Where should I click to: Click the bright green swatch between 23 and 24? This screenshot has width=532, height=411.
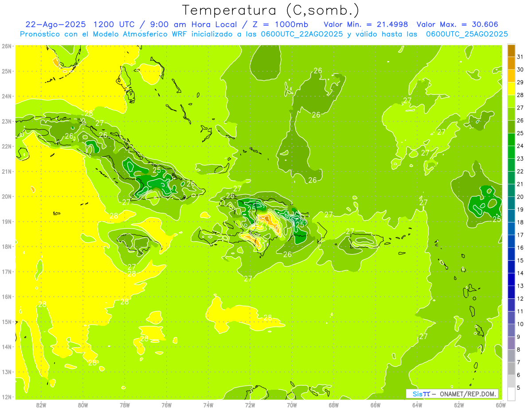(511, 152)
